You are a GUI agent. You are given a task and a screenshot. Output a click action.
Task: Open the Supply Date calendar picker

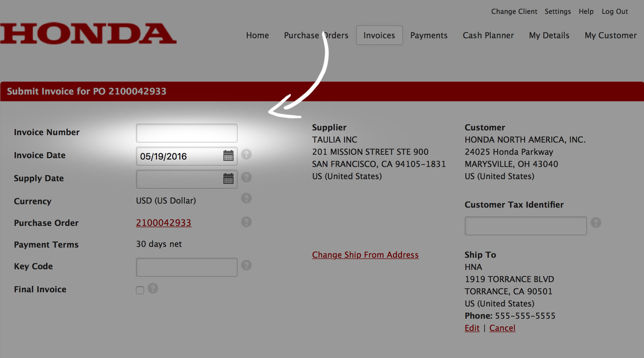click(228, 178)
